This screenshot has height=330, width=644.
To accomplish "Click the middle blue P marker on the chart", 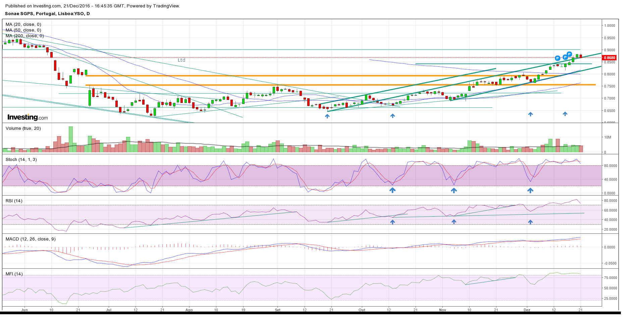I will (x=565, y=57).
